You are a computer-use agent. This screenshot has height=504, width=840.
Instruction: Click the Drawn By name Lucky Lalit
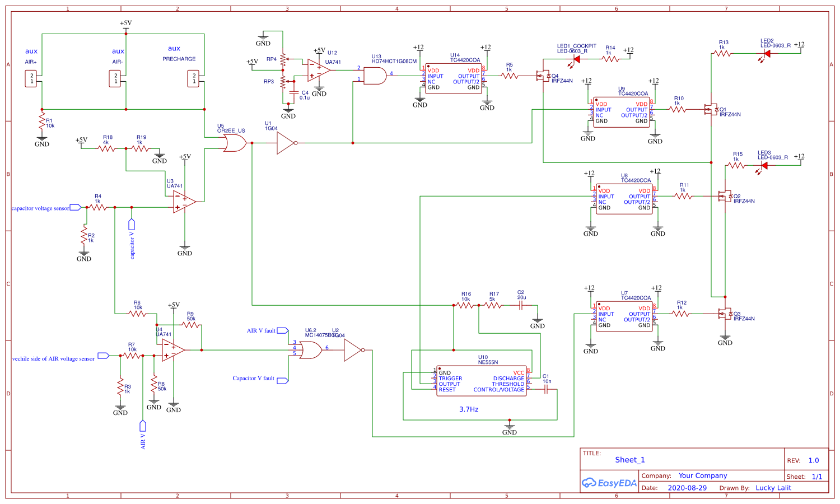click(x=773, y=488)
